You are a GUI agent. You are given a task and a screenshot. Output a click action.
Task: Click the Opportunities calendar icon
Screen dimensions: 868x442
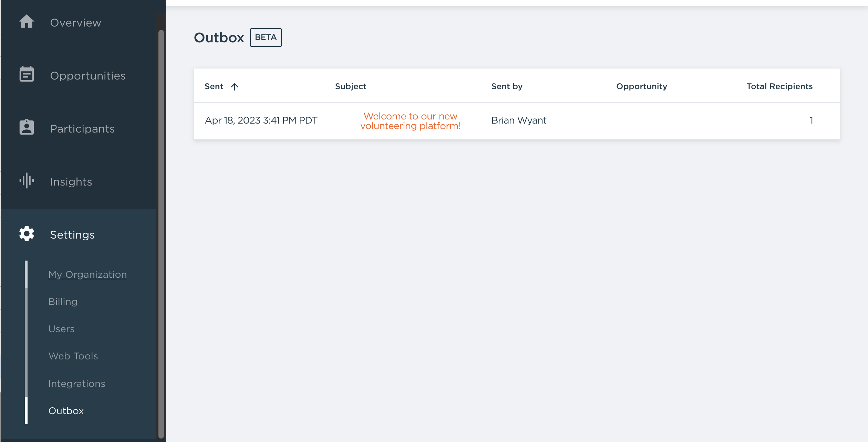tap(27, 74)
